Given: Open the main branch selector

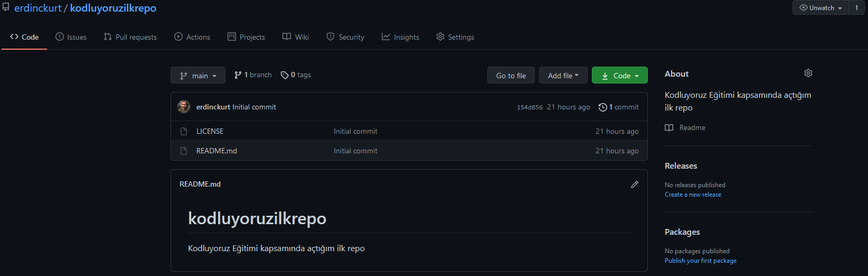Looking at the screenshot, I should [x=198, y=76].
